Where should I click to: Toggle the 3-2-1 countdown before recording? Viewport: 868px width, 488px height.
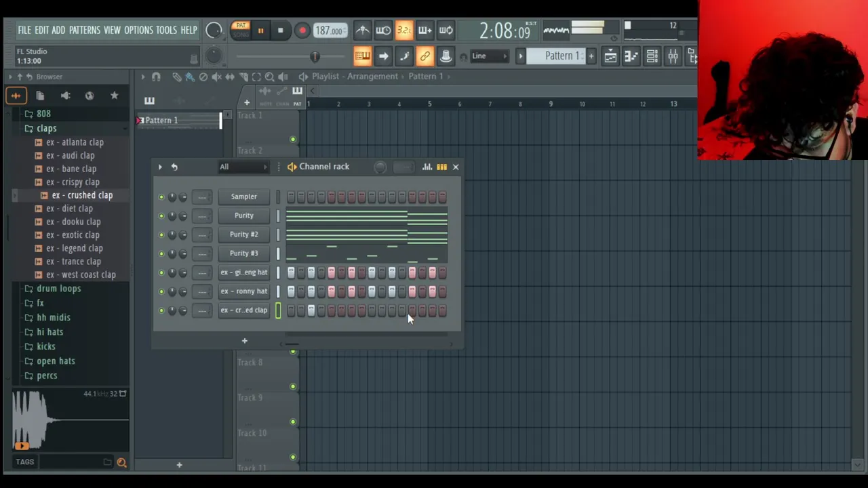coord(404,30)
